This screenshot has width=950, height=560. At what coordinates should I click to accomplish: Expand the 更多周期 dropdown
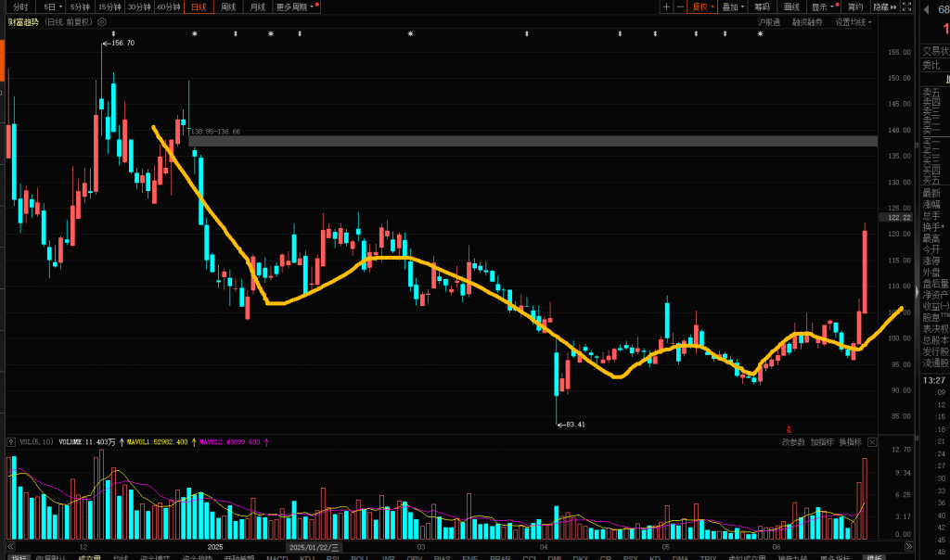point(296,6)
